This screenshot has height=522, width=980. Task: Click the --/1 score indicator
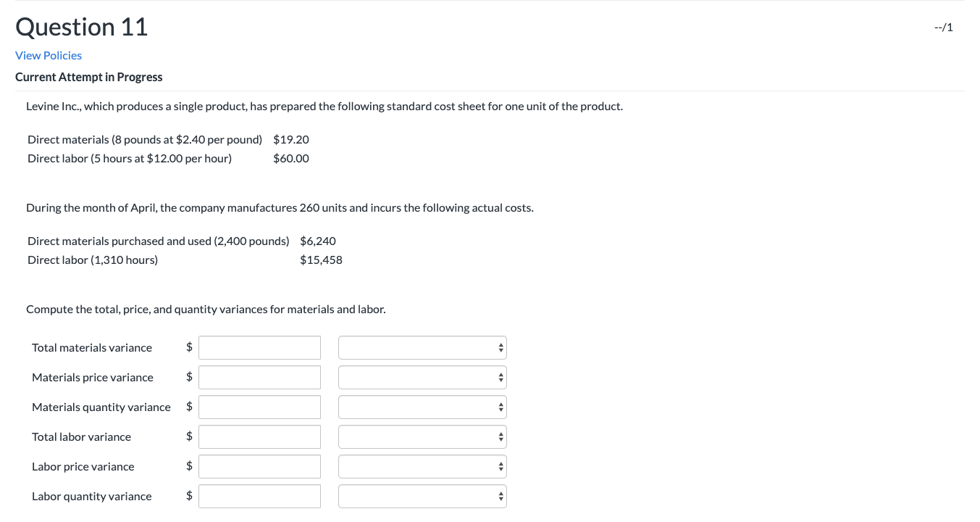point(942,27)
